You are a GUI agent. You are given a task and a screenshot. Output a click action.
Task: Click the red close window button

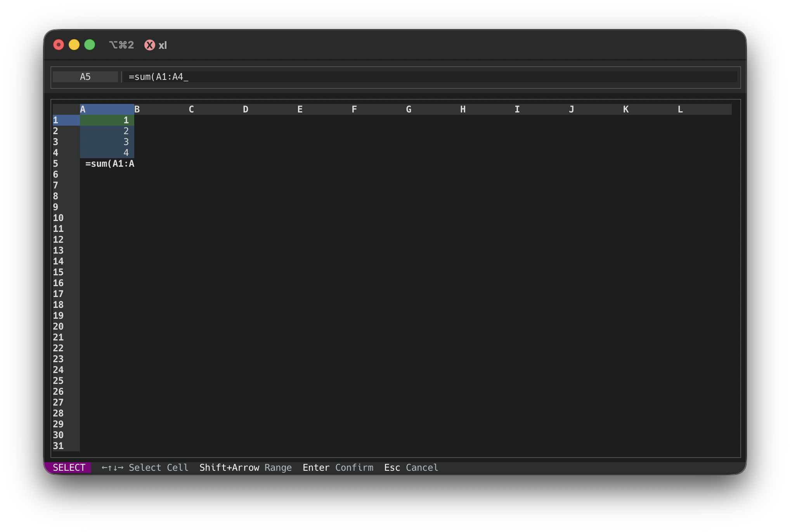59,45
